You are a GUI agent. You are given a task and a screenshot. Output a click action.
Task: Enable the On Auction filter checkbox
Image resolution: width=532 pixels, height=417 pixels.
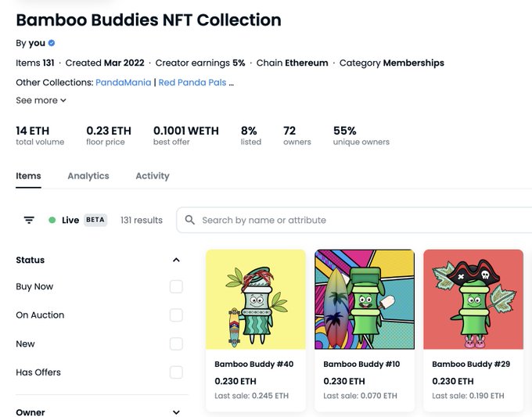176,315
